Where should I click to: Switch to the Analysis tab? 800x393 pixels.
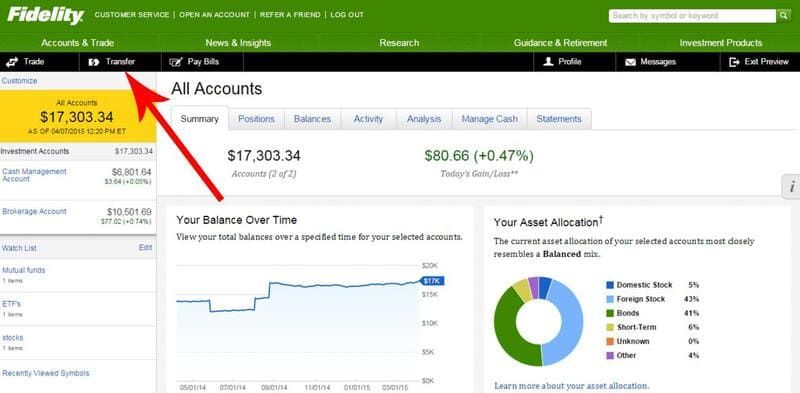click(424, 118)
